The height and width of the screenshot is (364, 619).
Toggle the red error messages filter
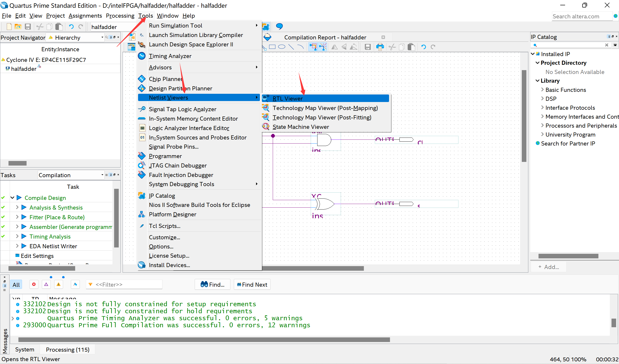point(34,284)
